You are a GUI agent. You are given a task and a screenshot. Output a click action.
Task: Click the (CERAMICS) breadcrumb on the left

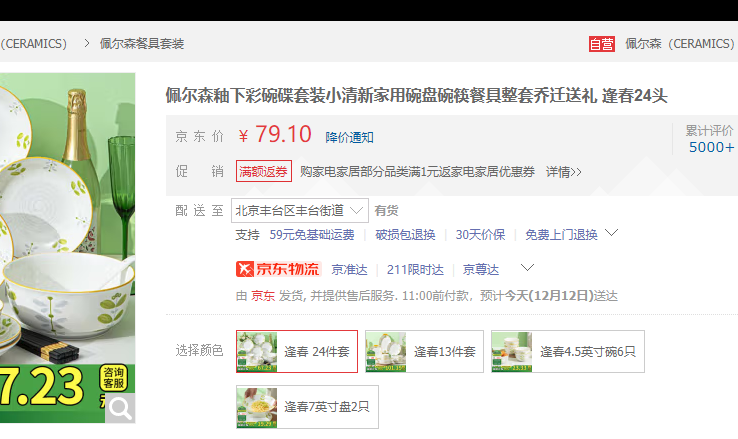click(33, 44)
